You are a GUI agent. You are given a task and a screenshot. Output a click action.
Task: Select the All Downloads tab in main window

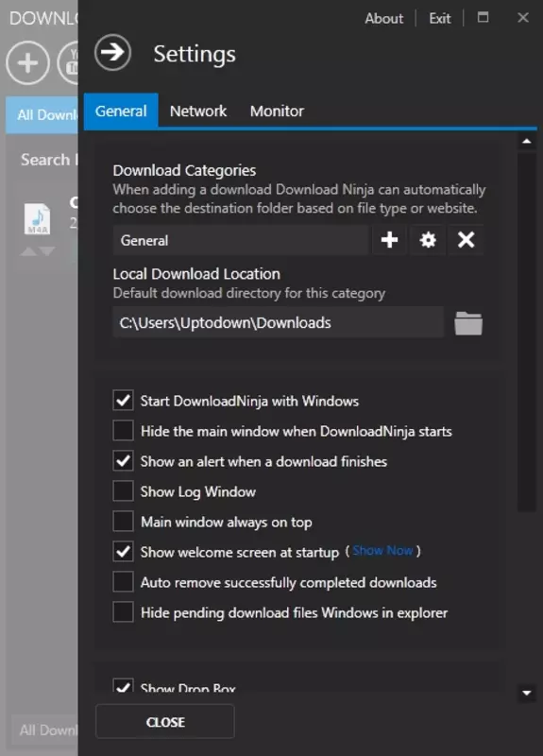pos(42,114)
